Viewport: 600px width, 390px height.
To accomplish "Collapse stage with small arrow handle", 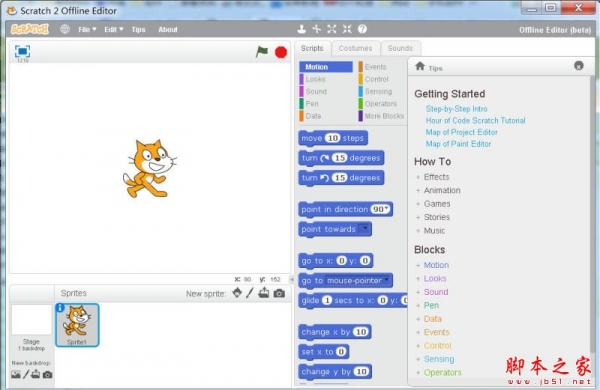I will click(291, 279).
